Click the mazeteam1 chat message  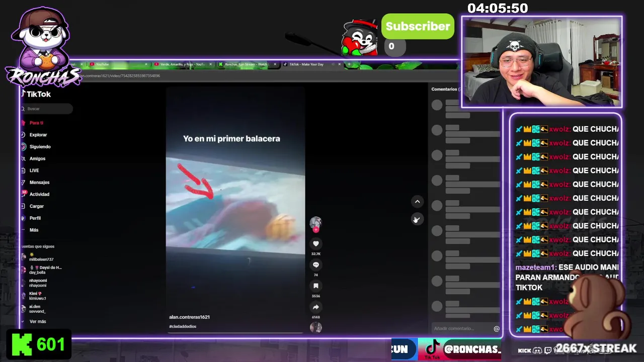click(x=567, y=278)
